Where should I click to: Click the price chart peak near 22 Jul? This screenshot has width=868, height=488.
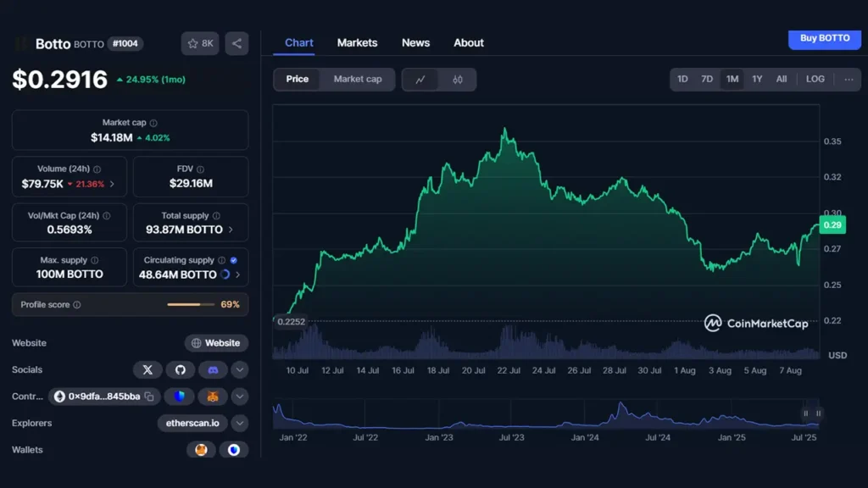point(505,130)
